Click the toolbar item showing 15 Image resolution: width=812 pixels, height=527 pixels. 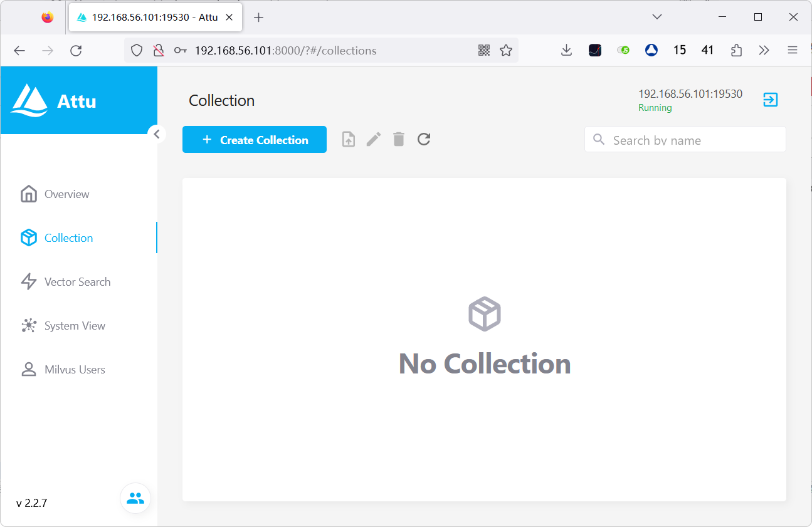coord(680,51)
